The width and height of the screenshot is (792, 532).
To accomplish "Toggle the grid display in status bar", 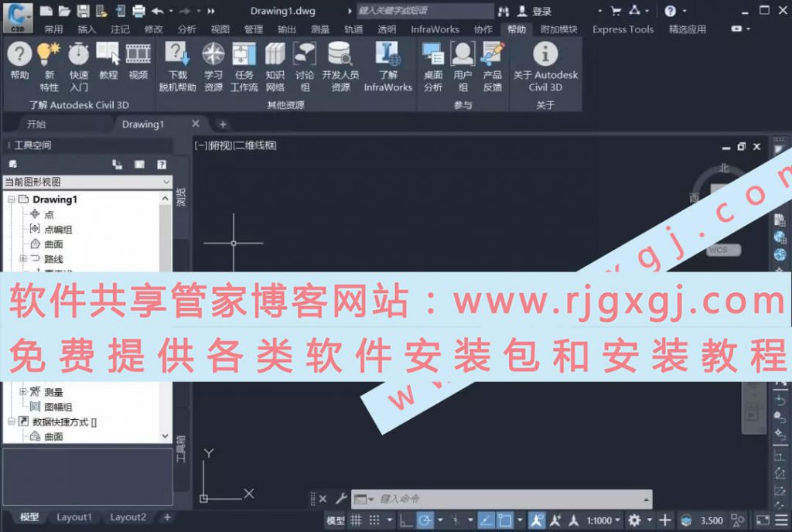I will click(x=356, y=520).
